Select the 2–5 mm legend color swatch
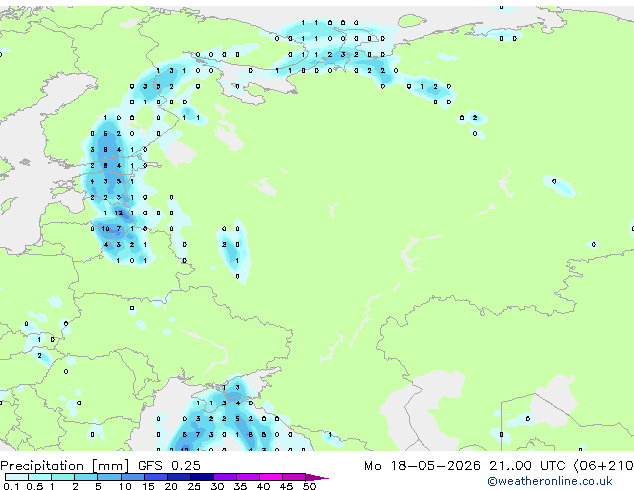634x490 pixels. (x=86, y=477)
